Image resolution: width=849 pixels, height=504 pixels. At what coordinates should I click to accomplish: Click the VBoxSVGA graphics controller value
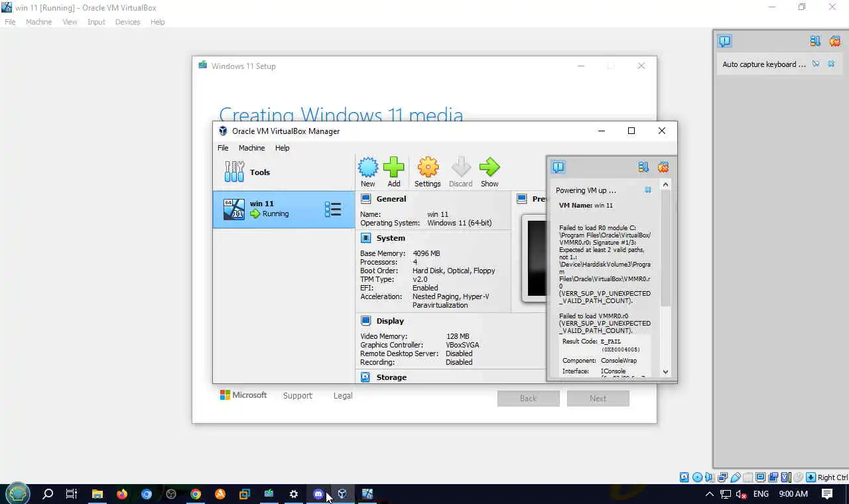point(462,345)
